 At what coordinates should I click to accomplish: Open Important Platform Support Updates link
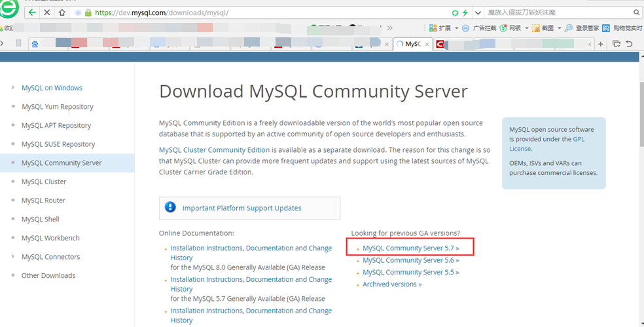[242, 208]
